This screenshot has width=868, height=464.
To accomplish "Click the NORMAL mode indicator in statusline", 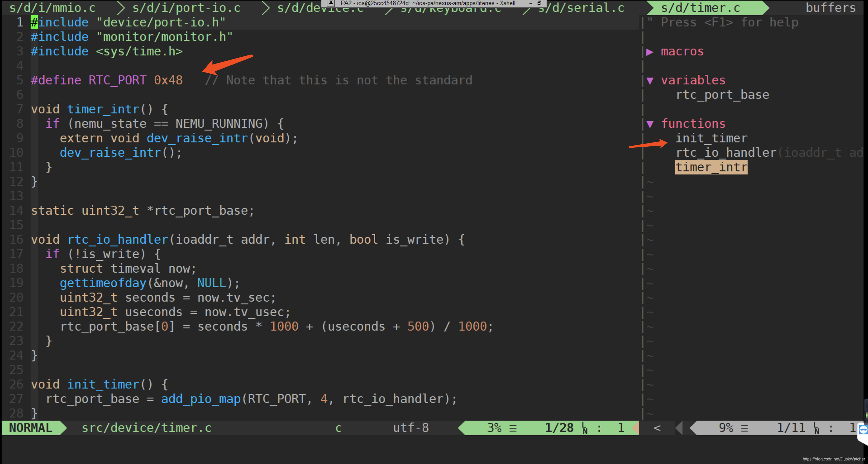I will [x=31, y=428].
